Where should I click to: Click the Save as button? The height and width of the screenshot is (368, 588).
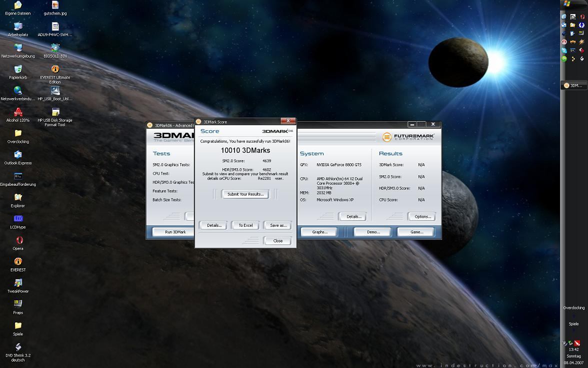click(278, 225)
